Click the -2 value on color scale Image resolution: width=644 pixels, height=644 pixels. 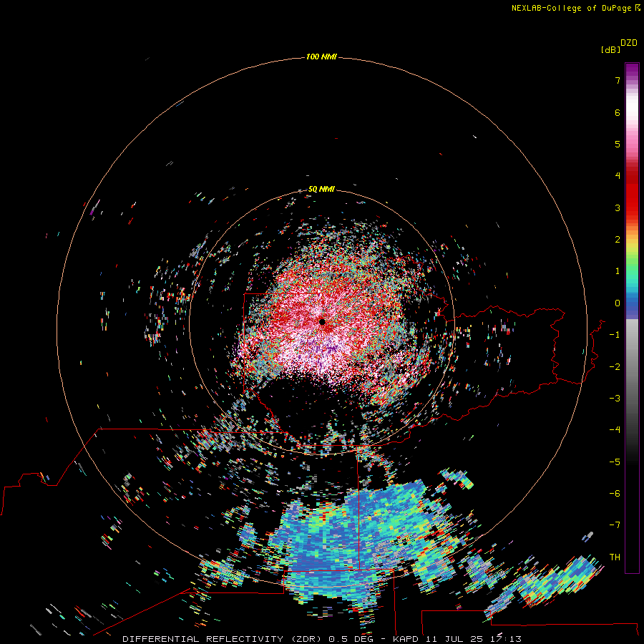click(x=615, y=367)
